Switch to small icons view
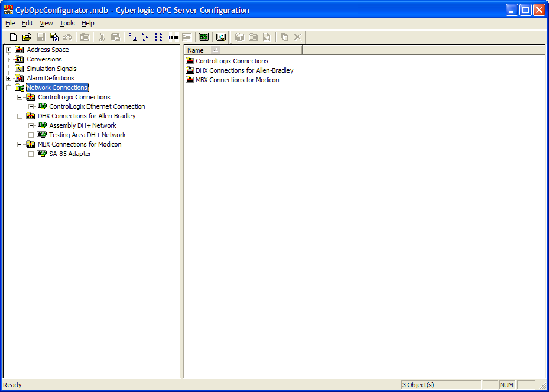 146,37
